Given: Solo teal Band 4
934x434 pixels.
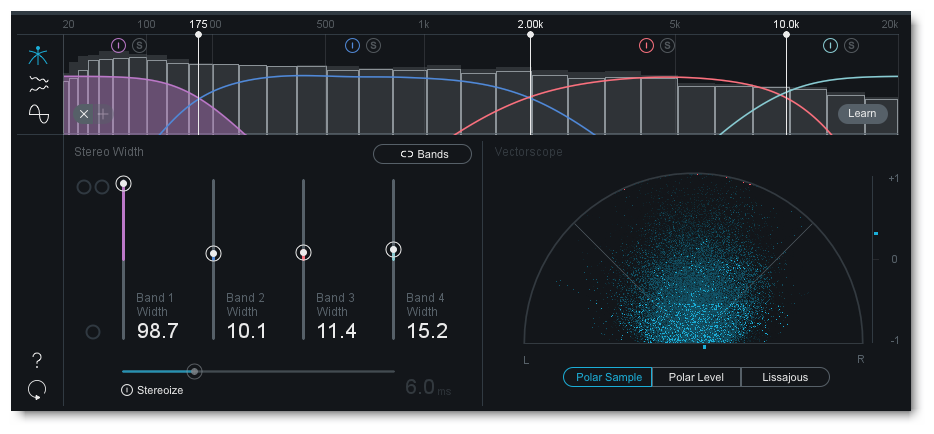Looking at the screenshot, I should (851, 45).
